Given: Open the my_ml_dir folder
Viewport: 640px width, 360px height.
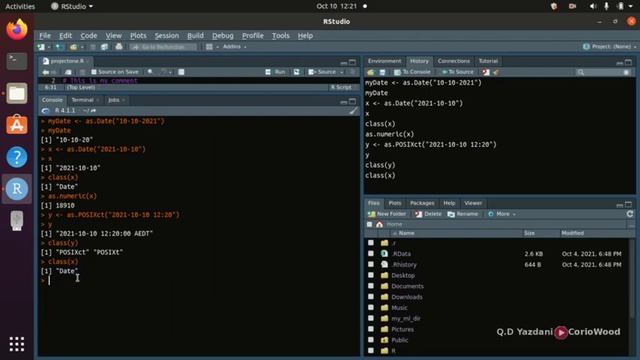Looking at the screenshot, I should click(x=405, y=318).
